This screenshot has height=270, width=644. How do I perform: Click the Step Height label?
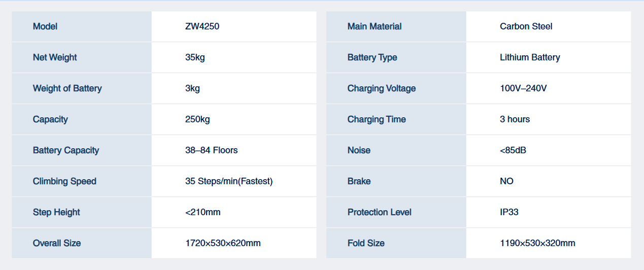click(56, 212)
